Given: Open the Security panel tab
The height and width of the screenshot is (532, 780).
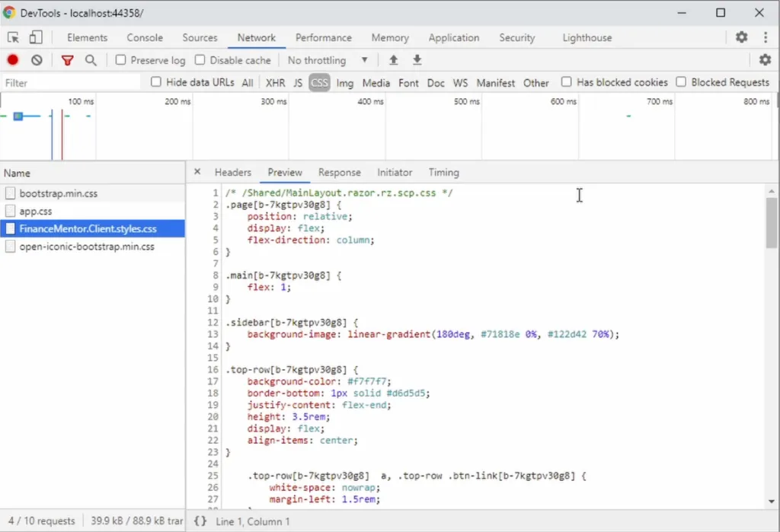Looking at the screenshot, I should [517, 38].
